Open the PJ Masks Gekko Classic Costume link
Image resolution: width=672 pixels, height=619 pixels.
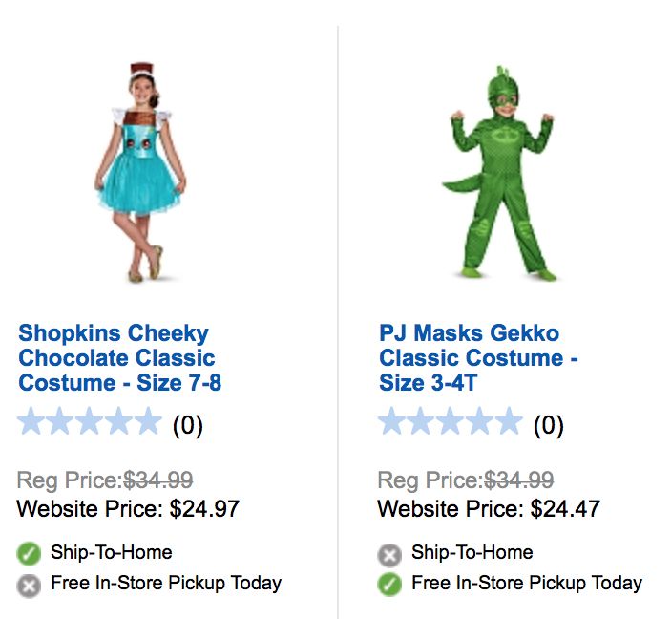tap(477, 358)
